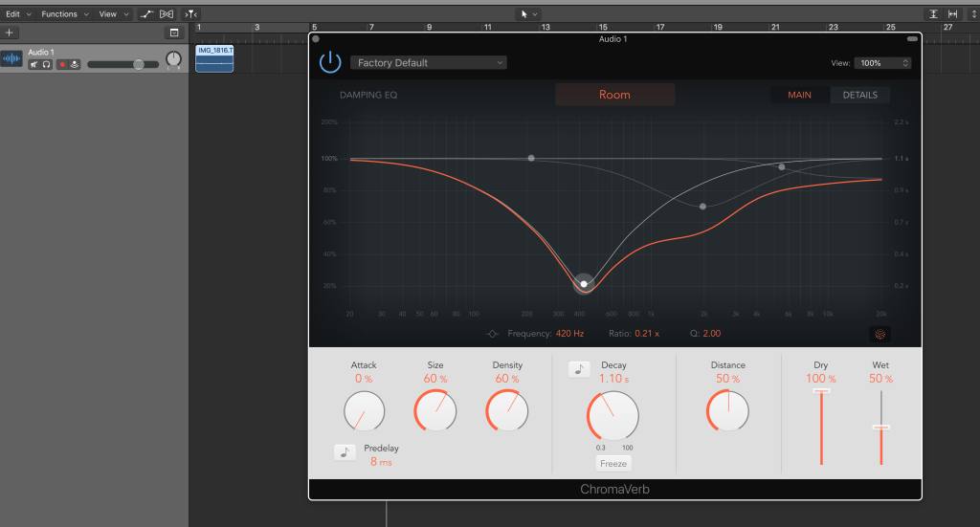980x527 pixels.
Task: Click the Flex show/hide toolbar icon
Action: point(167,14)
